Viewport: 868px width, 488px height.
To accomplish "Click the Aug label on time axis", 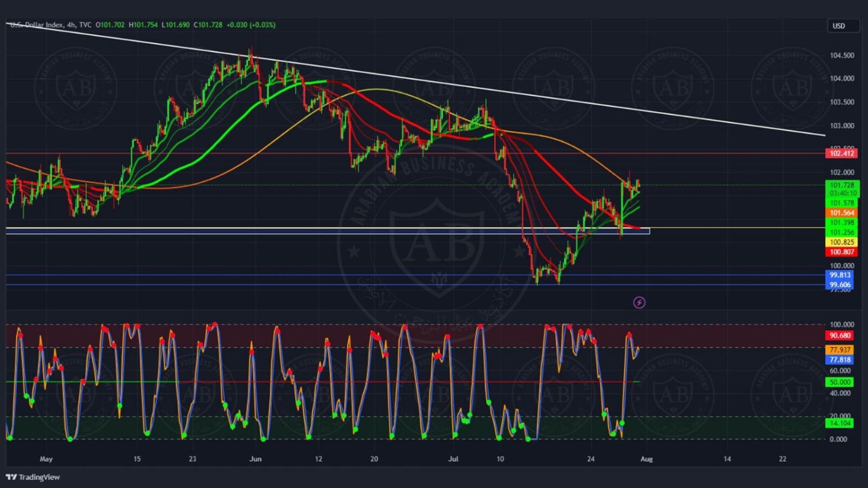I will pos(646,459).
